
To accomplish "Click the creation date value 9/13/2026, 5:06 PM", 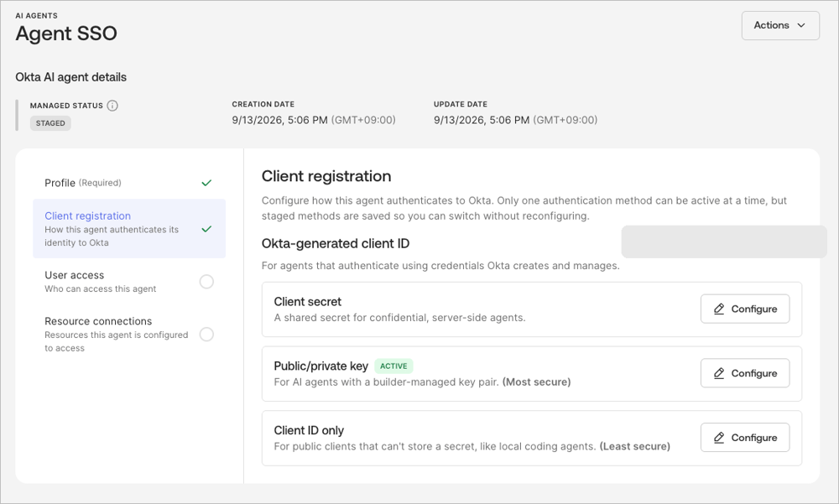I will coord(280,120).
